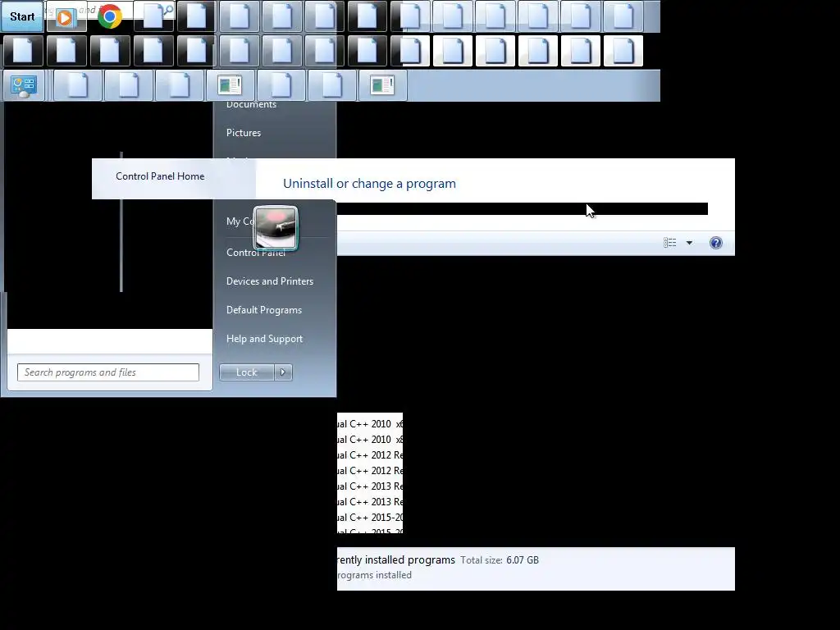This screenshot has height=630, width=840.
Task: Go to Control Panel Home
Action: point(160,176)
